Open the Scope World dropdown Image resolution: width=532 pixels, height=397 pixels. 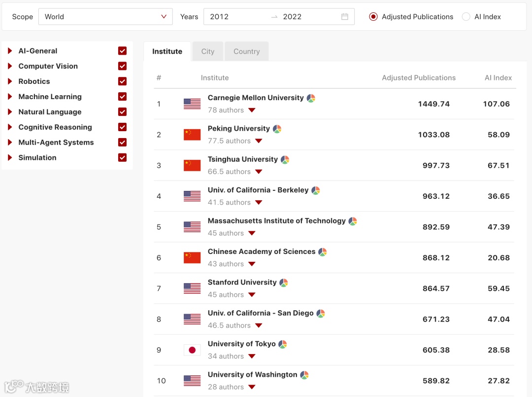click(105, 17)
